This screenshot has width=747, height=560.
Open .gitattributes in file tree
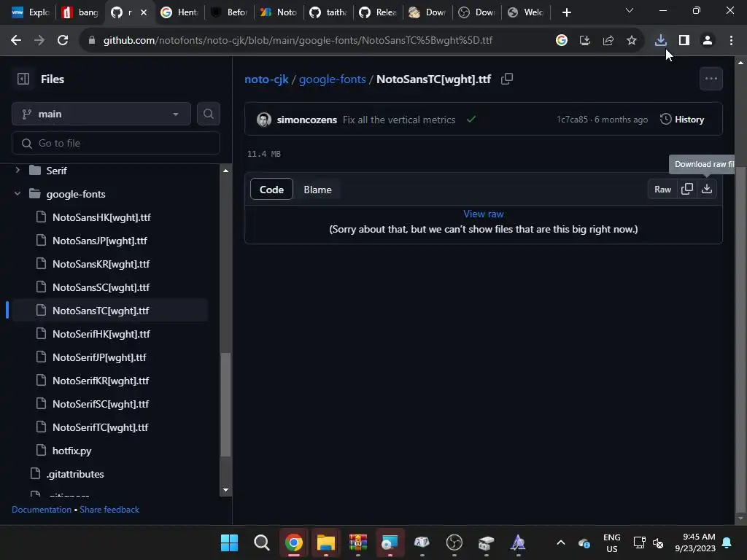pos(75,474)
